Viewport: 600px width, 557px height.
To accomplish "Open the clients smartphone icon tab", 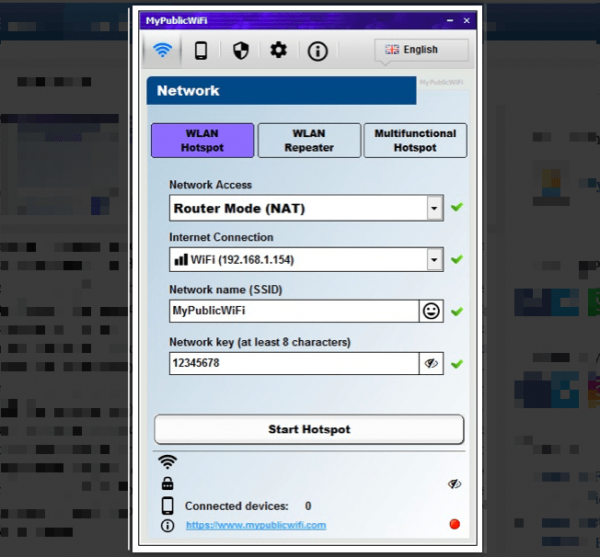I will 201,50.
